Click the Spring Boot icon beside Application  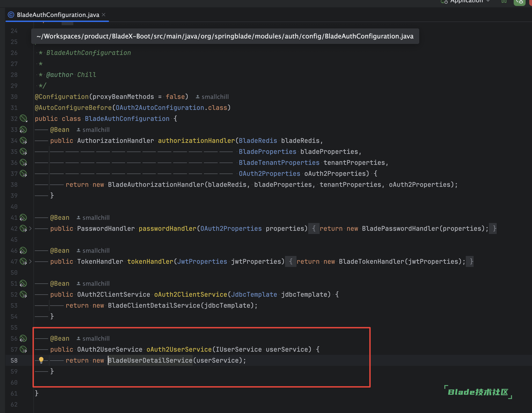(x=444, y=2)
